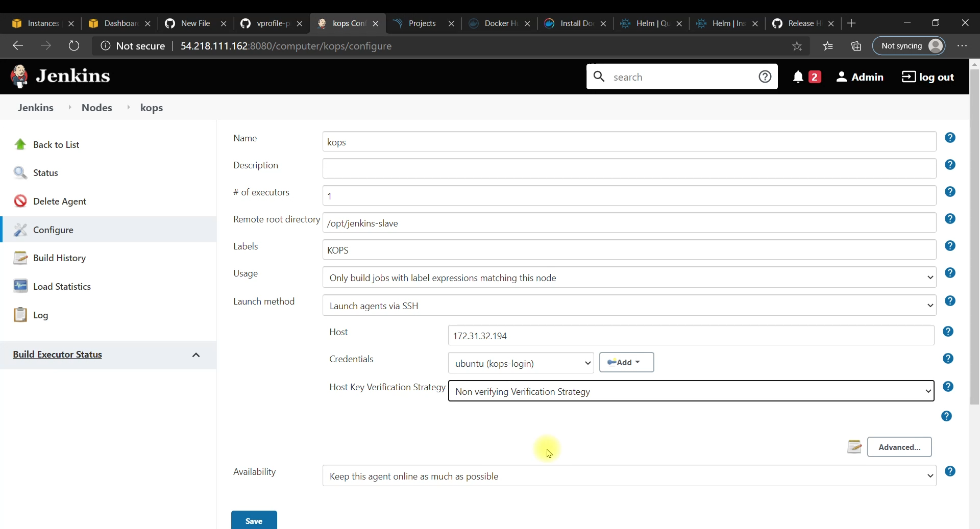Open the Usage dropdown
The image size is (980, 529).
pyautogui.click(x=629, y=278)
